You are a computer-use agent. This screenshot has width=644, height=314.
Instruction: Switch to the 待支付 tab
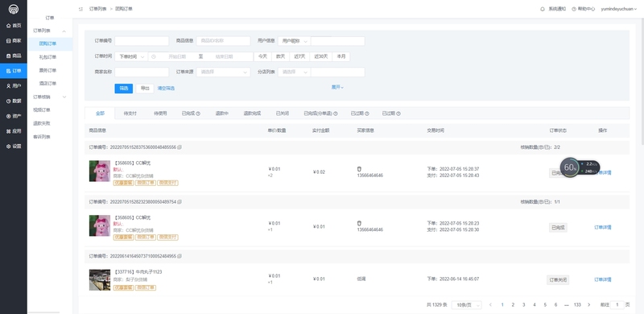130,114
